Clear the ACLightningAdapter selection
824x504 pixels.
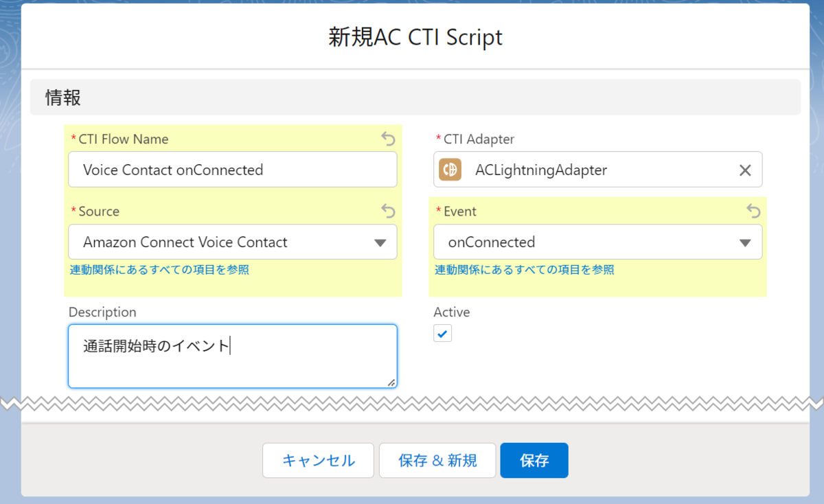click(745, 170)
